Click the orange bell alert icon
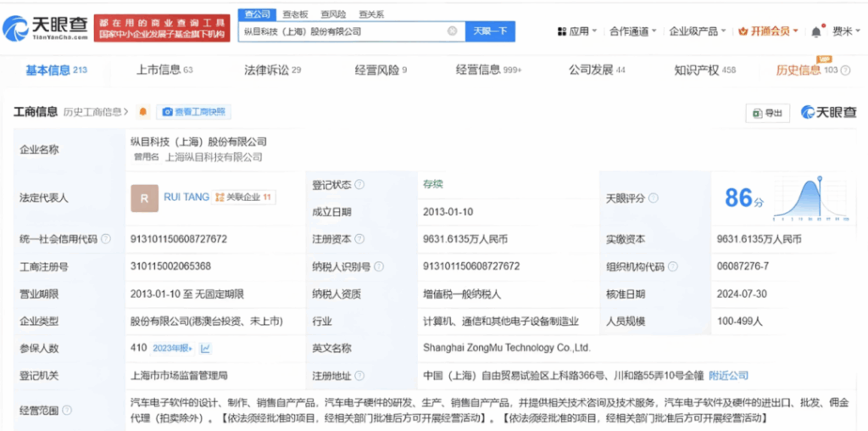The image size is (868, 431). [x=142, y=112]
